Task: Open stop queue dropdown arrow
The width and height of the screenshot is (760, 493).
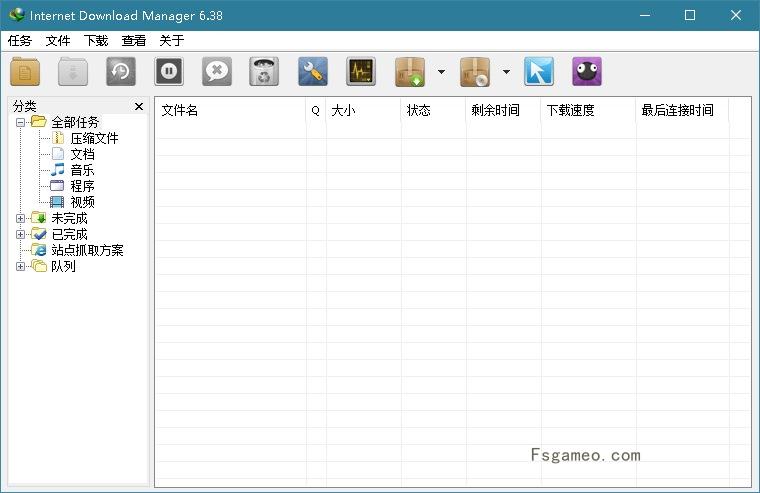Action: [506, 72]
